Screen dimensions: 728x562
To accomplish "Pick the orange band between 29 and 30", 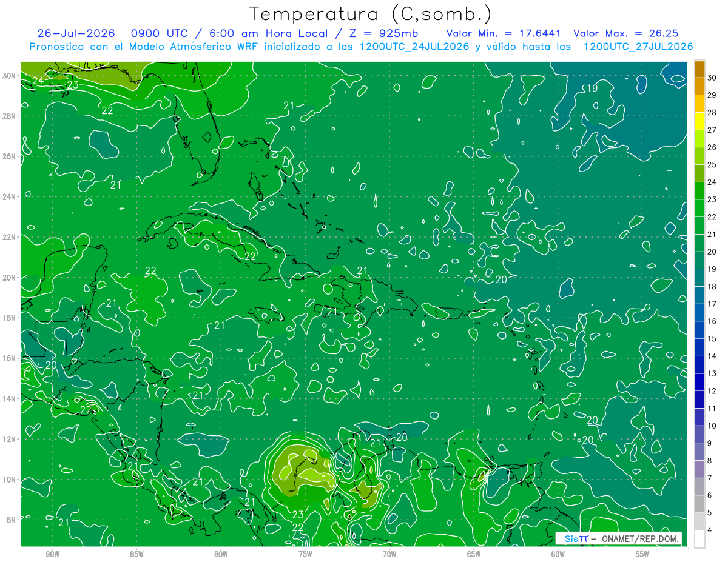I will click(x=699, y=86).
